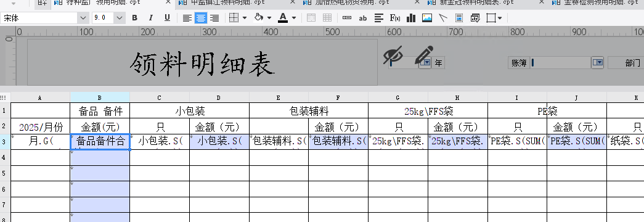Open the 账簿 combo box dropdown
Screen dimensions: 644x222
pos(598,62)
